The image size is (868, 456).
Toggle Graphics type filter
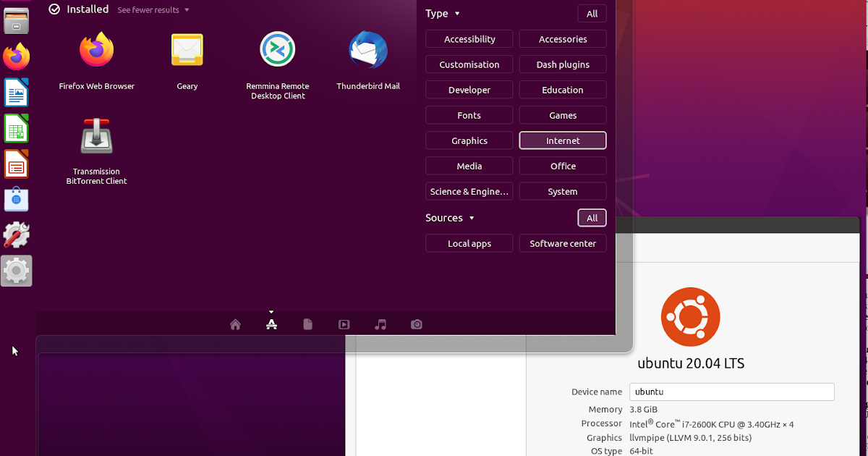pos(469,140)
